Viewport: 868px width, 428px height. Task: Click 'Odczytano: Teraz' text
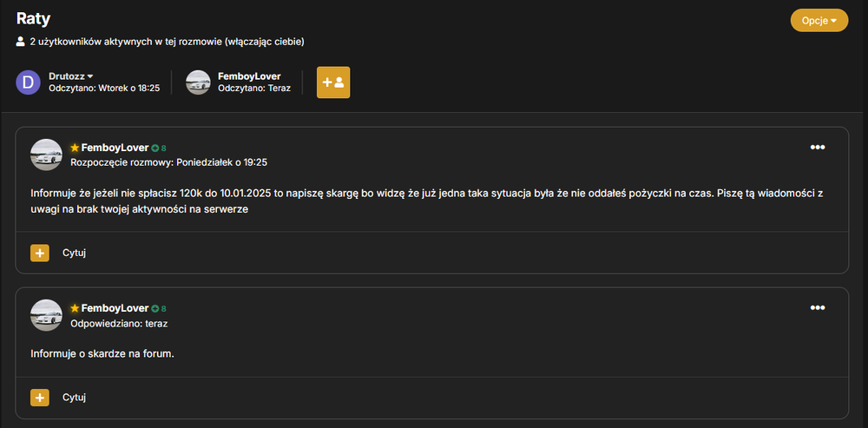(254, 88)
